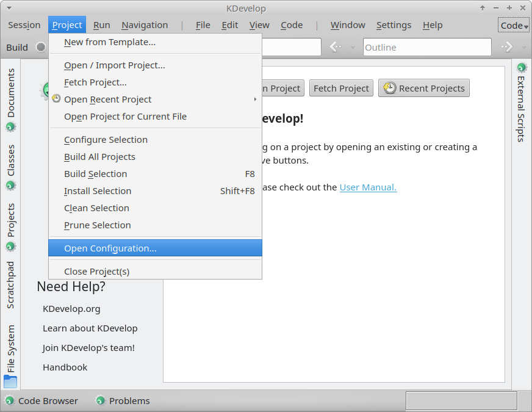The width and height of the screenshot is (532, 412).
Task: Select Open Project for Current File
Action: coord(156,117)
